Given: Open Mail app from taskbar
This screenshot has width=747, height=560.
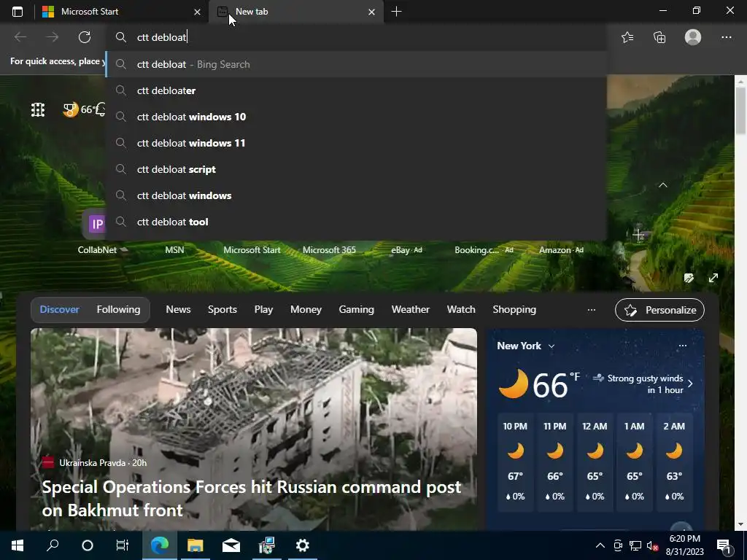Looking at the screenshot, I should (231, 545).
